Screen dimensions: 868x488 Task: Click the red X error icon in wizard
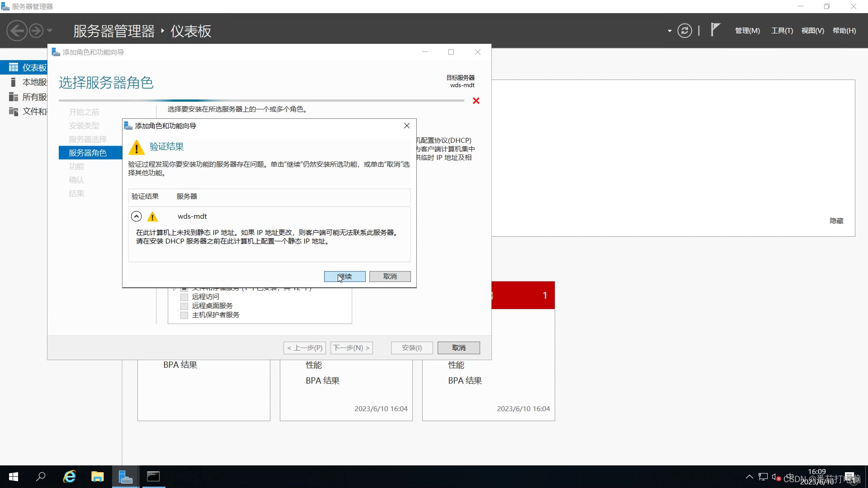coord(476,101)
